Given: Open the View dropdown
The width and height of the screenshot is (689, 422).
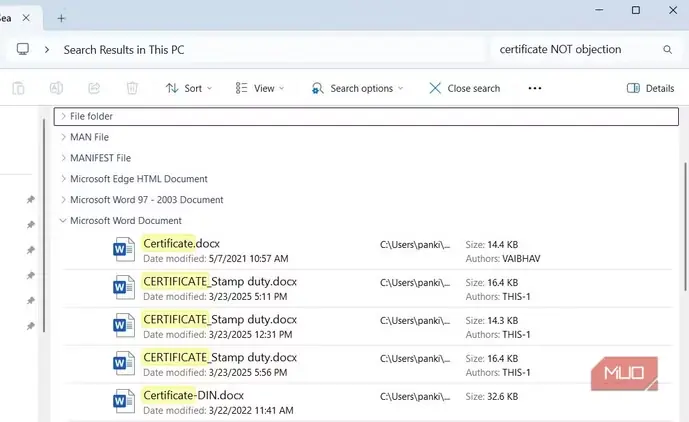Looking at the screenshot, I should point(260,88).
